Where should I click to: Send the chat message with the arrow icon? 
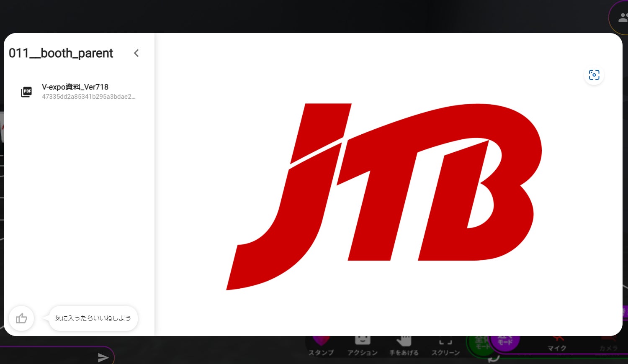[x=103, y=357]
